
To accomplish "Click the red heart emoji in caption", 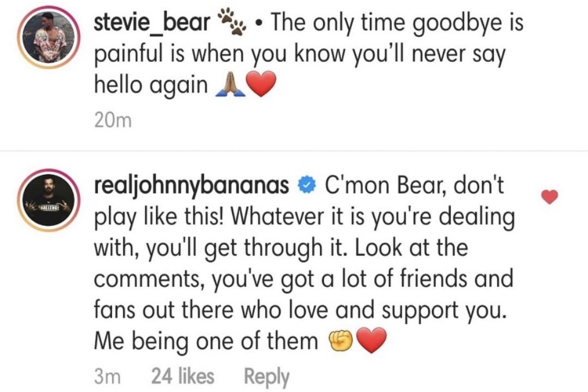I will (x=262, y=84).
